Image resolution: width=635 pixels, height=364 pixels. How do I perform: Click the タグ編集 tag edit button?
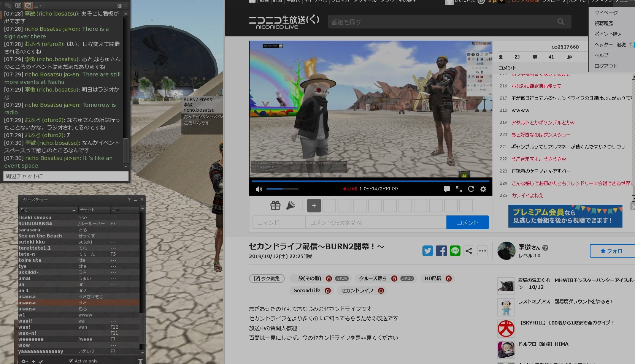[267, 279]
